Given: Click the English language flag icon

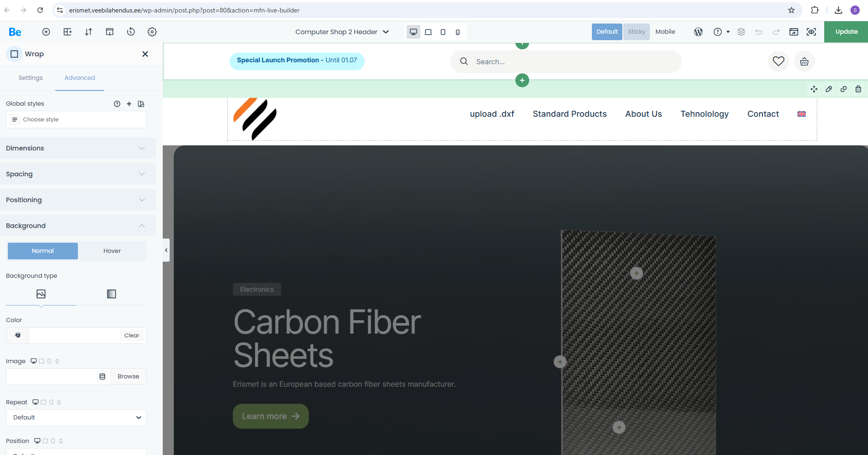Looking at the screenshot, I should point(802,114).
